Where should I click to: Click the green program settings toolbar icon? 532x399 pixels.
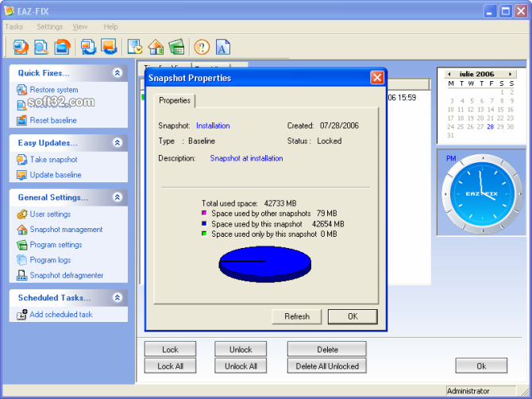click(x=176, y=47)
